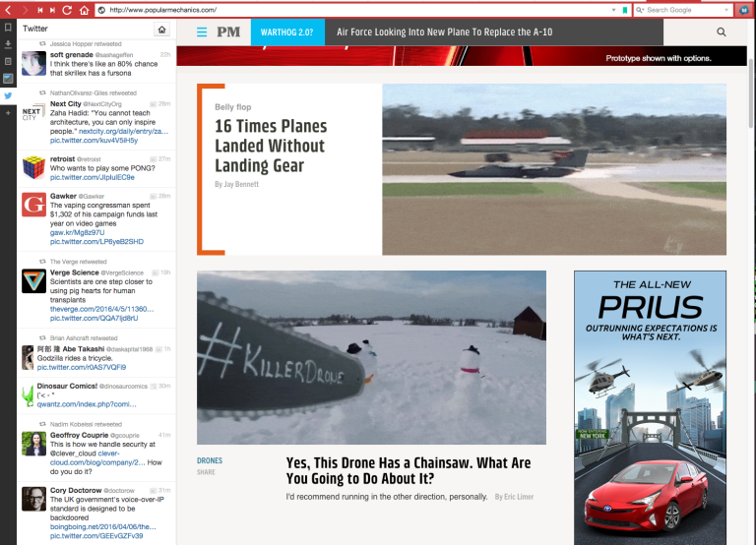
Task: Go to the browser home page
Action: tap(84, 10)
